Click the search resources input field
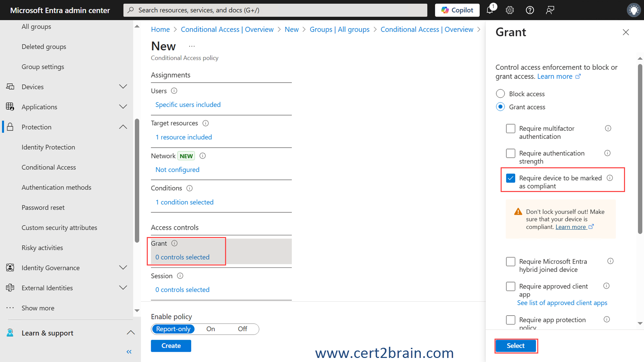This screenshot has height=362, width=644. (275, 10)
